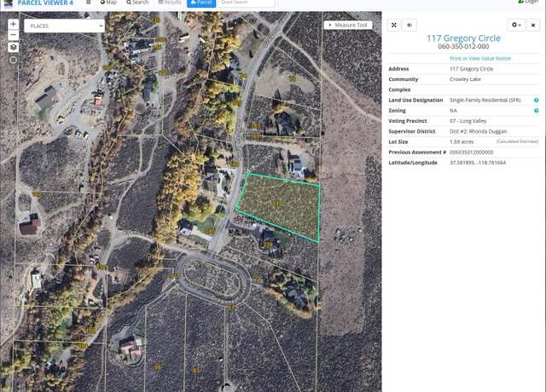
Task: Open the 117 Gregory Circle title link
Action: click(463, 37)
